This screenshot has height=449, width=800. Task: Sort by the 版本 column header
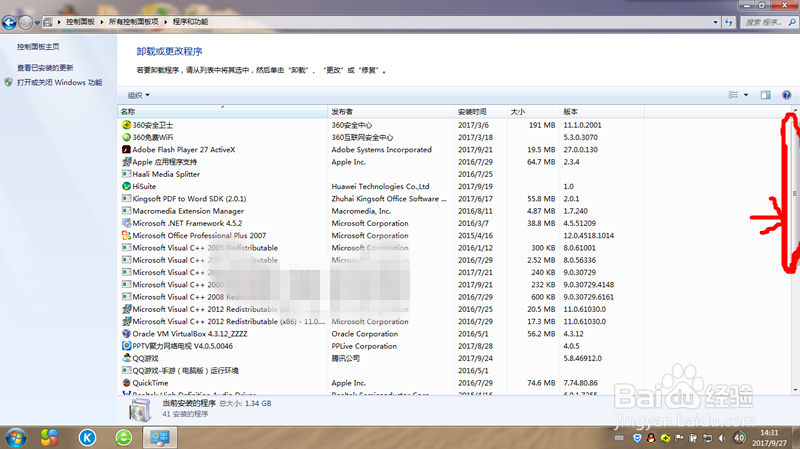click(x=602, y=111)
